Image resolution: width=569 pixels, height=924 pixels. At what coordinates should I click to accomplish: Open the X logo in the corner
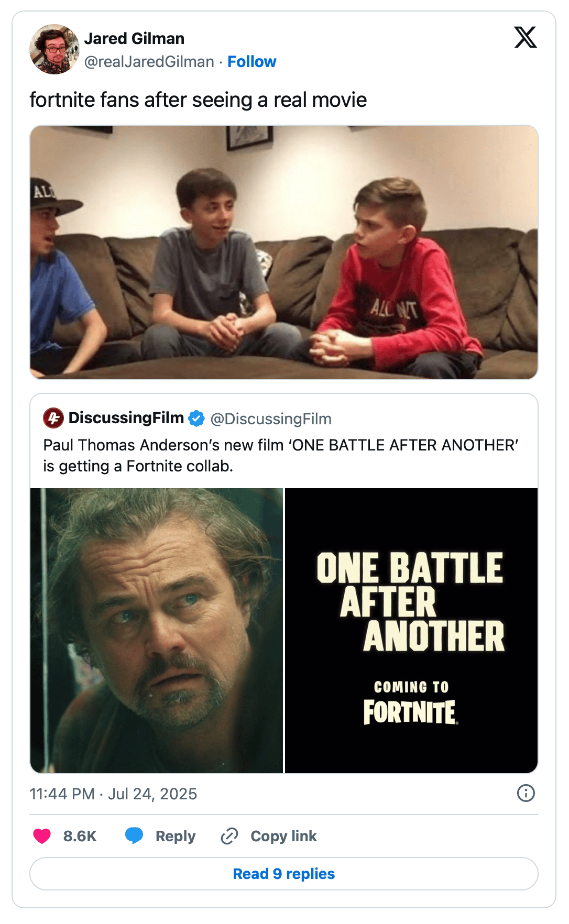click(526, 37)
